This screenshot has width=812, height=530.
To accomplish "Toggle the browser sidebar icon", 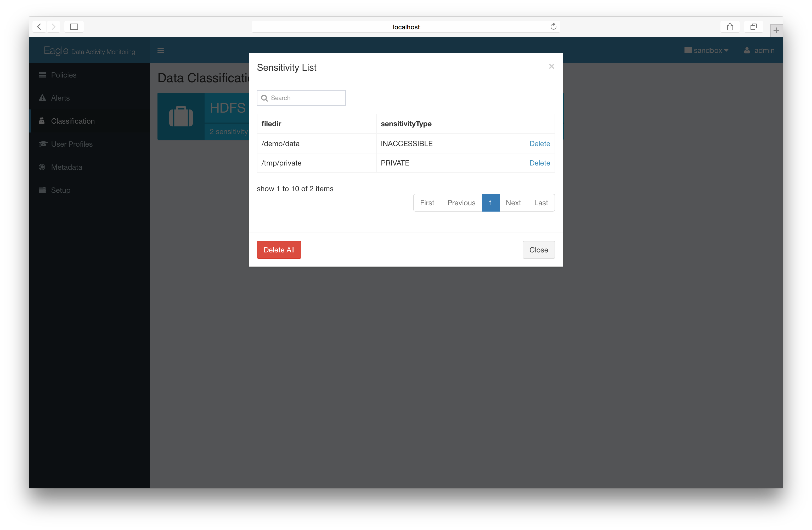I will click(74, 27).
